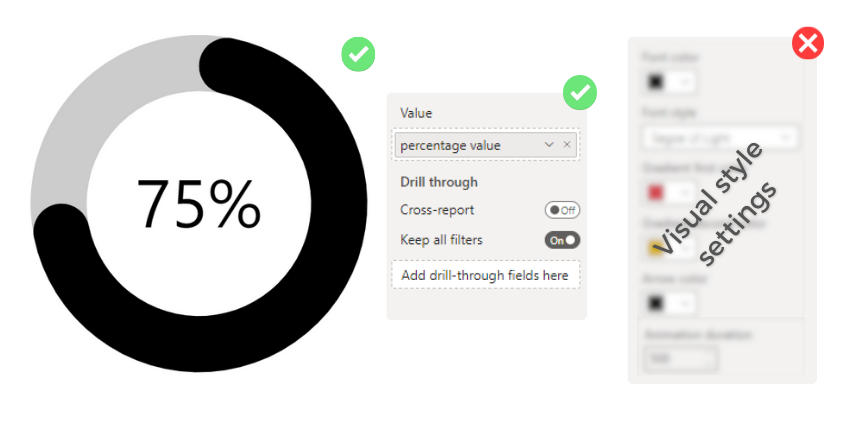The height and width of the screenshot is (430, 860).
Task: Turn off the Keep all filters toggle
Action: pyautogui.click(x=562, y=240)
